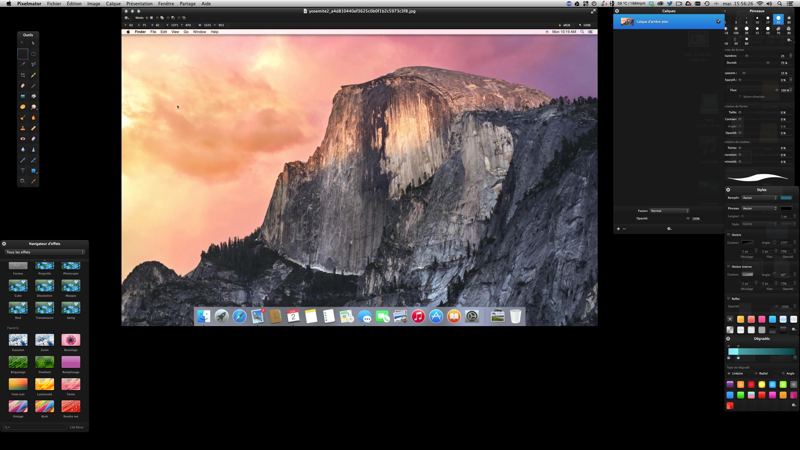Select the Pen tool
The height and width of the screenshot is (450, 800).
[x=22, y=160]
